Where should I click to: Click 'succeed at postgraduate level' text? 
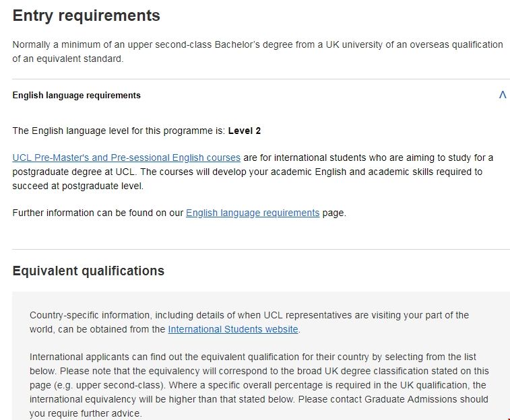(x=77, y=186)
